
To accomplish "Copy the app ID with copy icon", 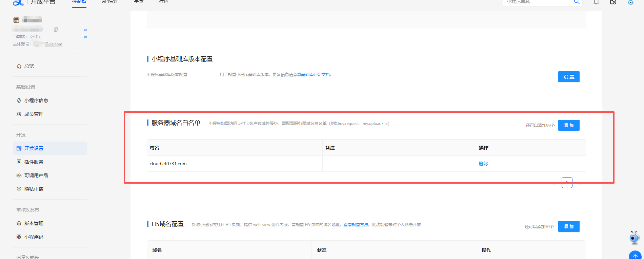I will coord(56,30).
